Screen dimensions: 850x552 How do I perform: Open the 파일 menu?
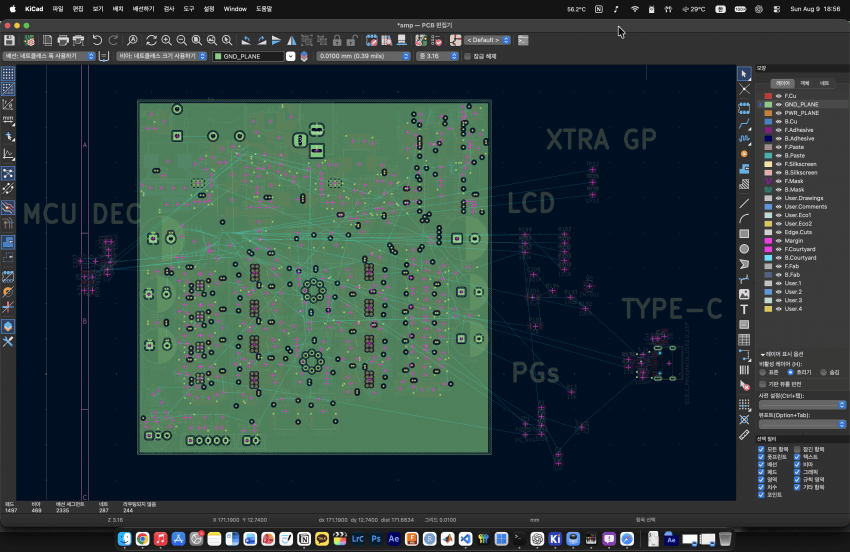[58, 9]
